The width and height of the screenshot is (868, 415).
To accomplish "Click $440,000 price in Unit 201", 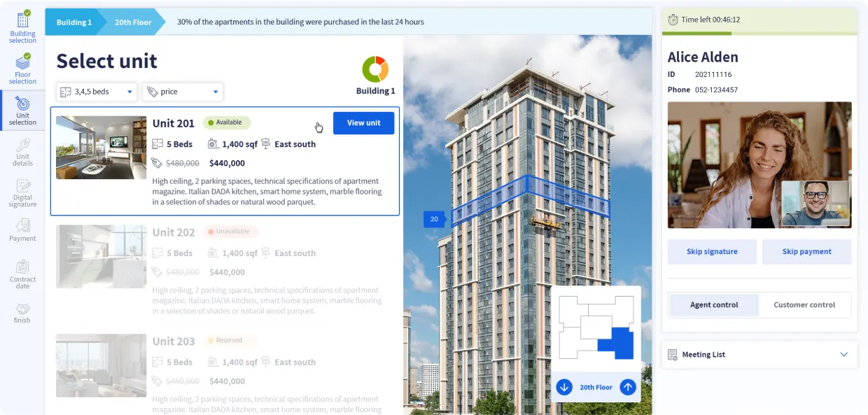I will pos(227,163).
